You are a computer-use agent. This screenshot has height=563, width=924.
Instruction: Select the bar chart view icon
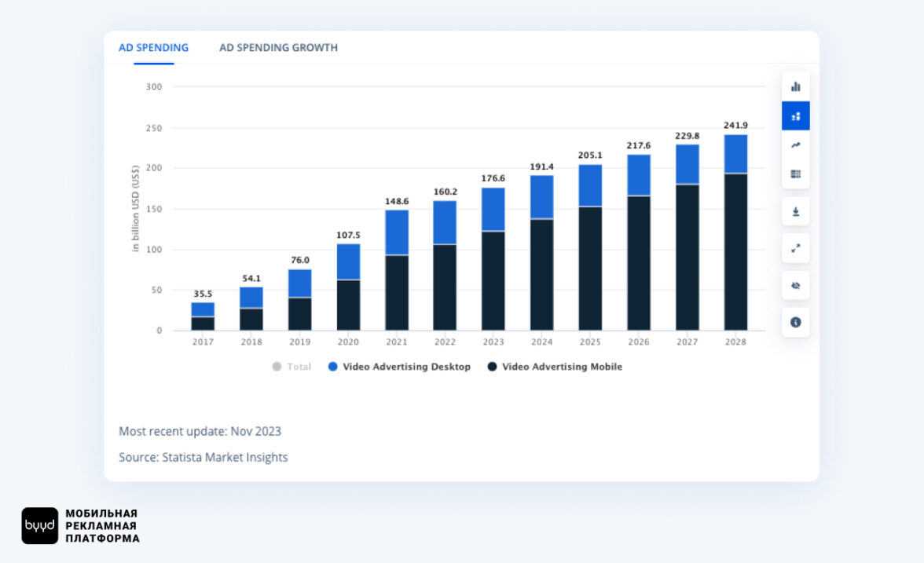coord(795,86)
